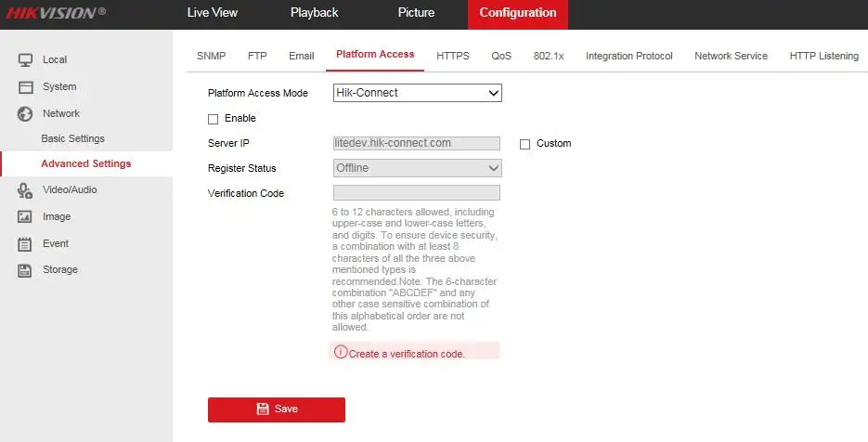Click the Server IP label
Screen dimensions: 868x442
[x=228, y=143]
